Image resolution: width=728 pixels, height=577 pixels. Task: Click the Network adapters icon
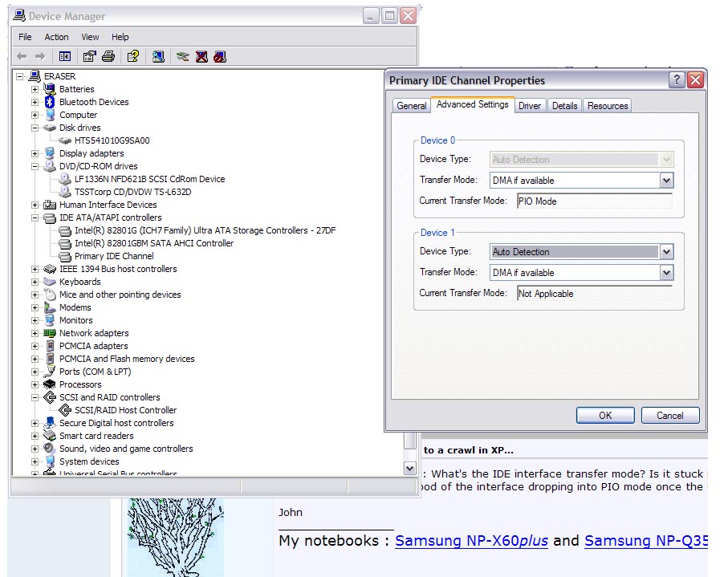point(50,333)
